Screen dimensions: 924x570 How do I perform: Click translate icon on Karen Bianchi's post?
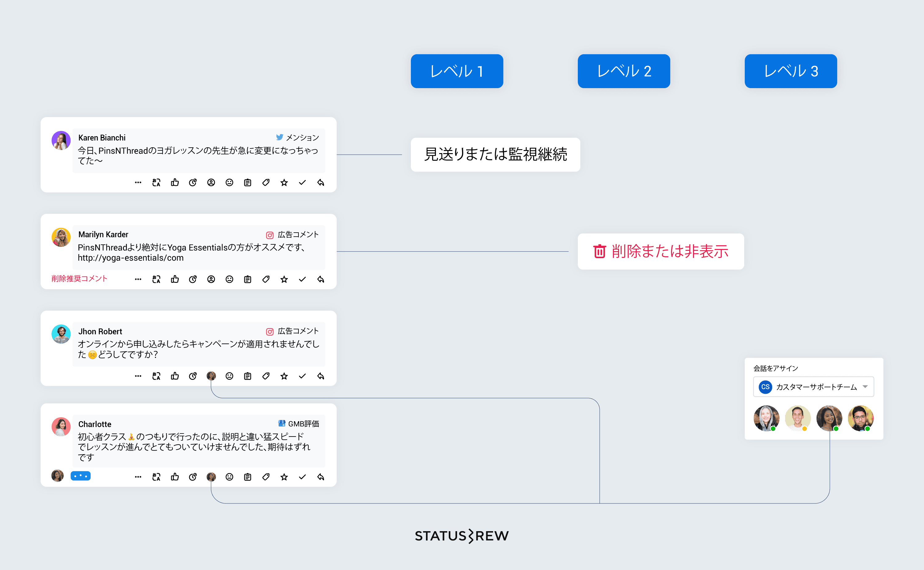click(x=156, y=182)
